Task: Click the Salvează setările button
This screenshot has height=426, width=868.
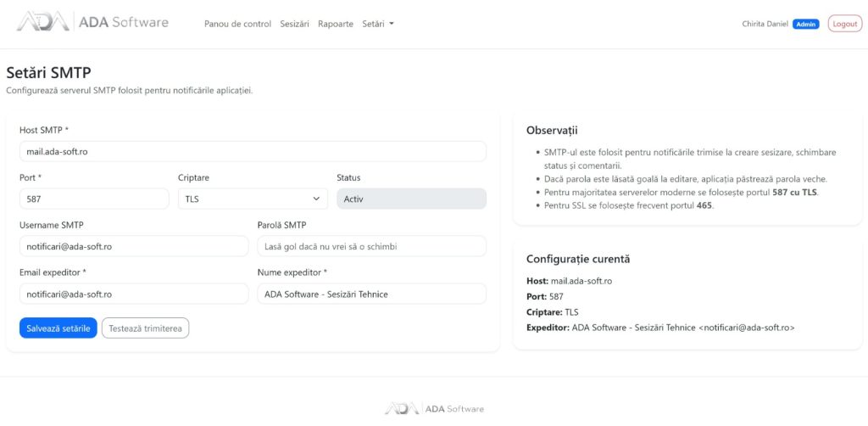Action: click(58, 328)
